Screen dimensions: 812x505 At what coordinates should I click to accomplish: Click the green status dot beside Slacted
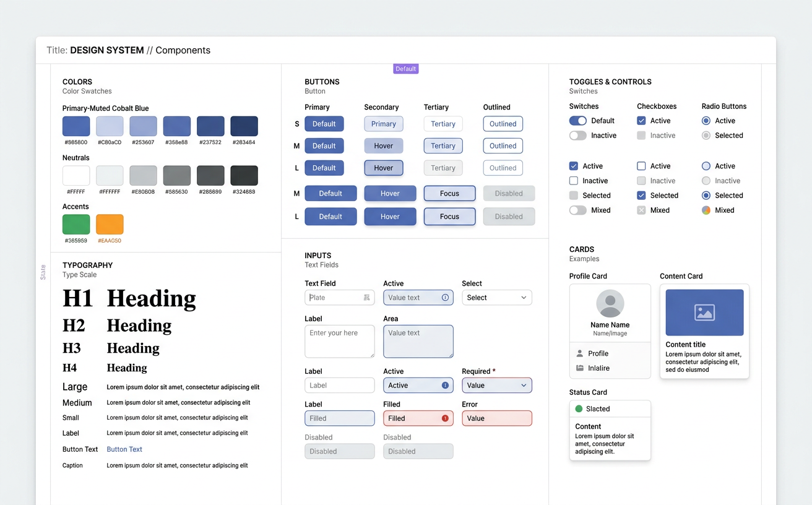pyautogui.click(x=579, y=409)
